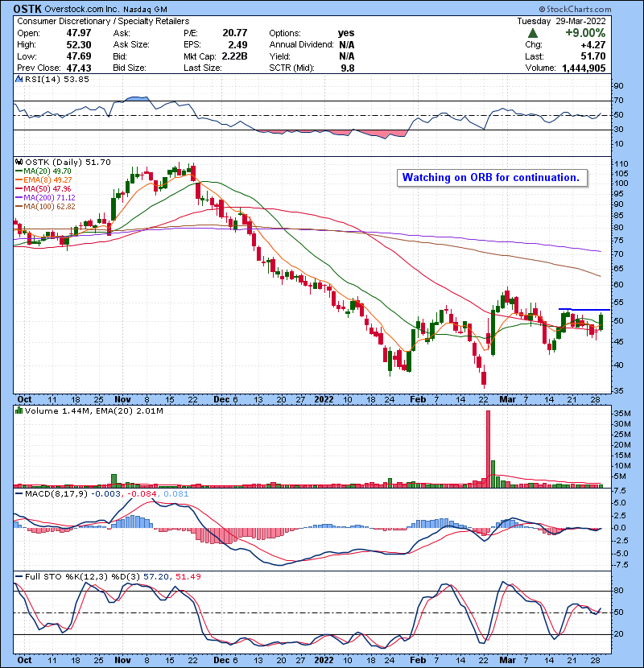Click the MACD histogram value 0.081
644x668 pixels.
(175, 494)
